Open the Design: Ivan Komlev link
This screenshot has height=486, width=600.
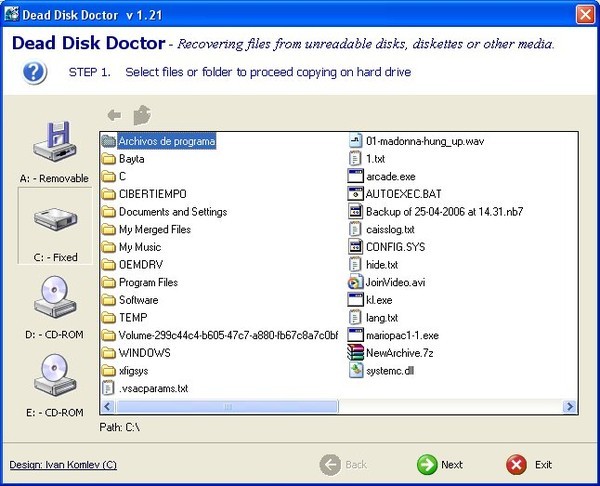pos(63,465)
